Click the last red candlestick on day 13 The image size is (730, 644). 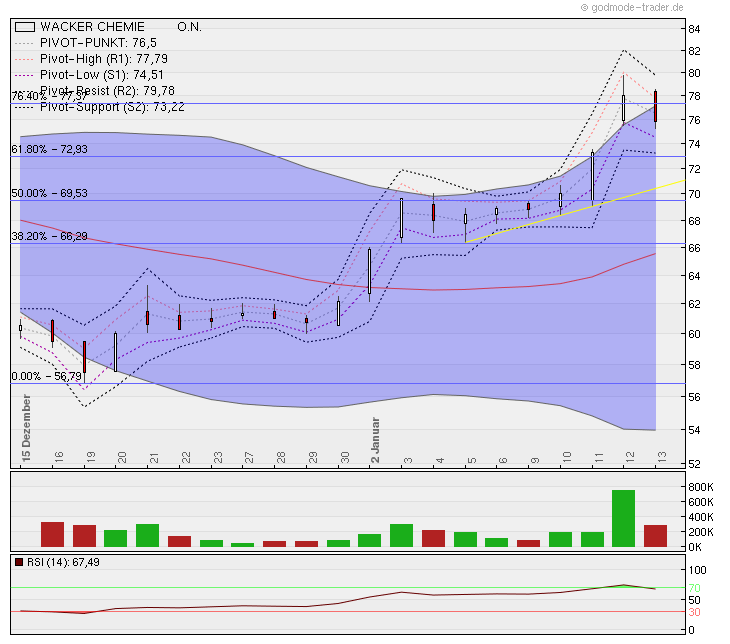pyautogui.click(x=656, y=107)
